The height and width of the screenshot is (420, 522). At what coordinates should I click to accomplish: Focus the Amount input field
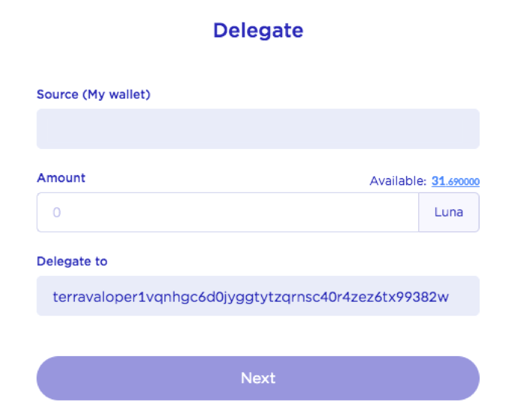tap(228, 212)
